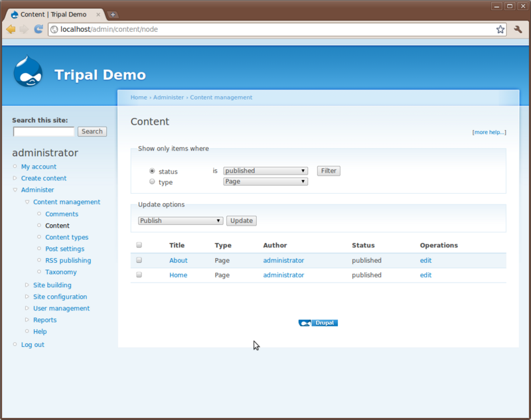Open the Home page title link

(x=178, y=275)
